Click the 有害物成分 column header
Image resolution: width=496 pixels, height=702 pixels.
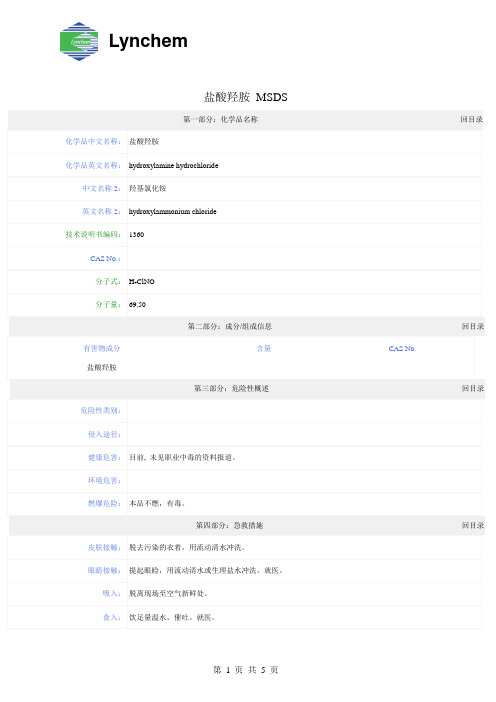point(102,348)
